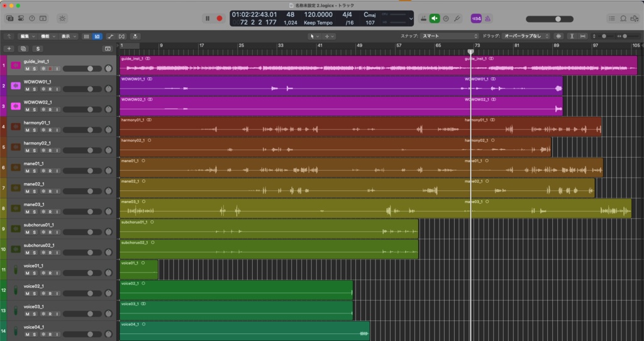
Task: Click the Smart Controls sun icon
Action: point(62,18)
